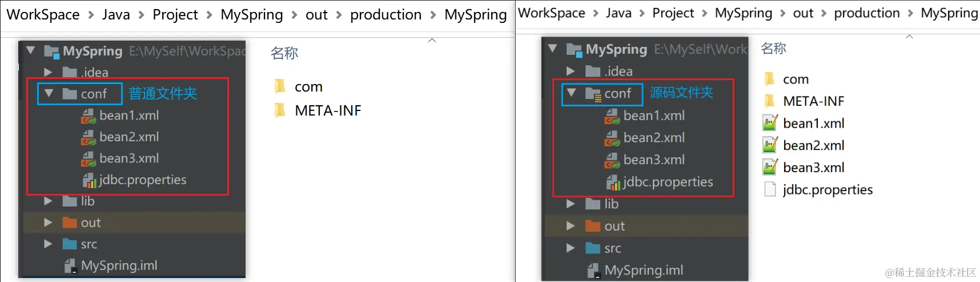The width and height of the screenshot is (980, 282).
Task: Click the bean2.xml Spring config icon in the right tree
Action: click(612, 138)
